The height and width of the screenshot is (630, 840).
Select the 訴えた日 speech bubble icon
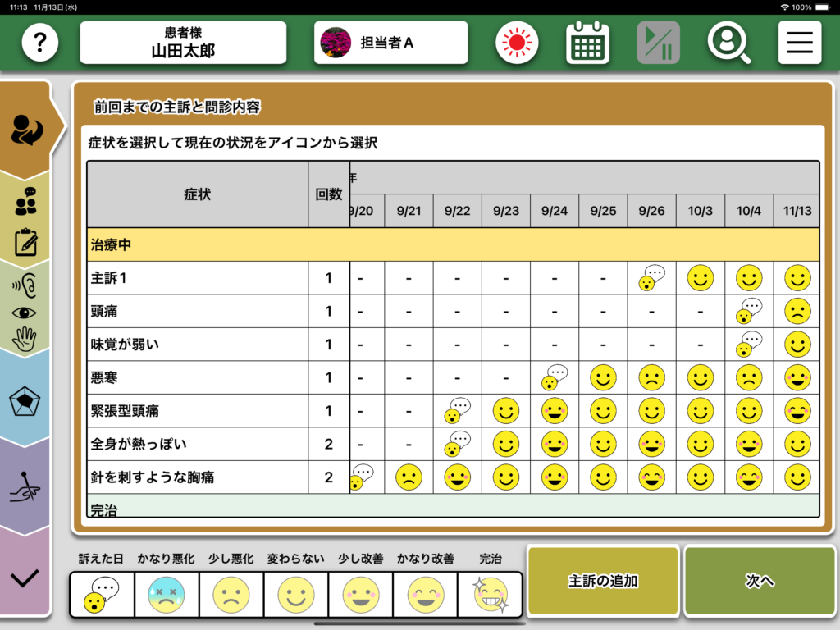101,595
